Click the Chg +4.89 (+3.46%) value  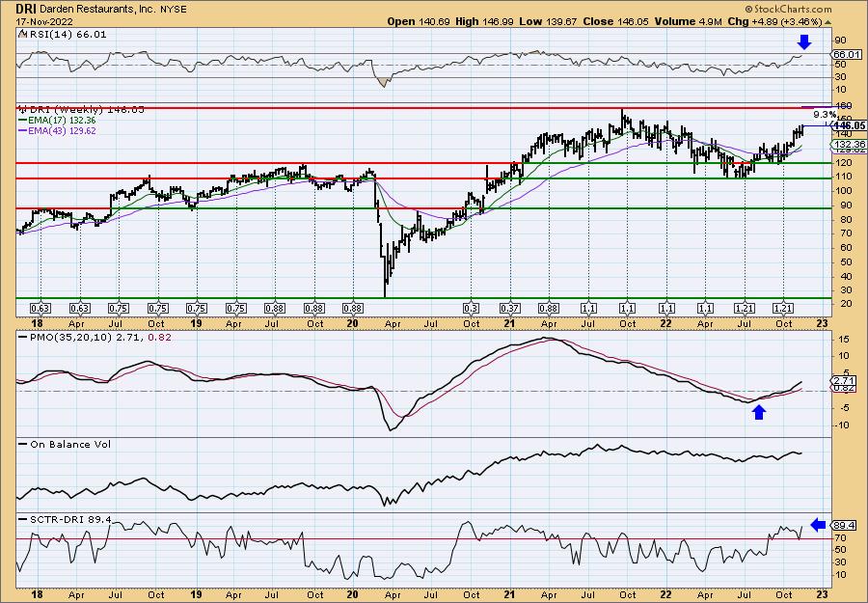[x=774, y=21]
